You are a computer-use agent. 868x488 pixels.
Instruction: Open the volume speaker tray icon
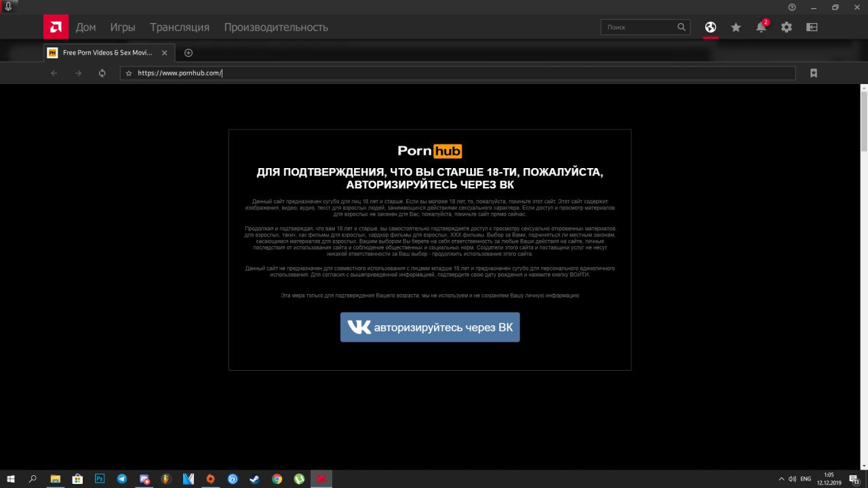[792, 479]
